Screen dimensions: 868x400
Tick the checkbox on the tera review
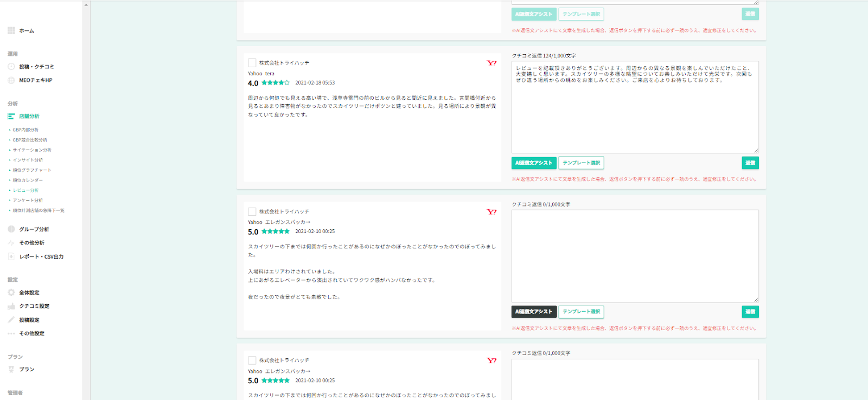(252, 63)
